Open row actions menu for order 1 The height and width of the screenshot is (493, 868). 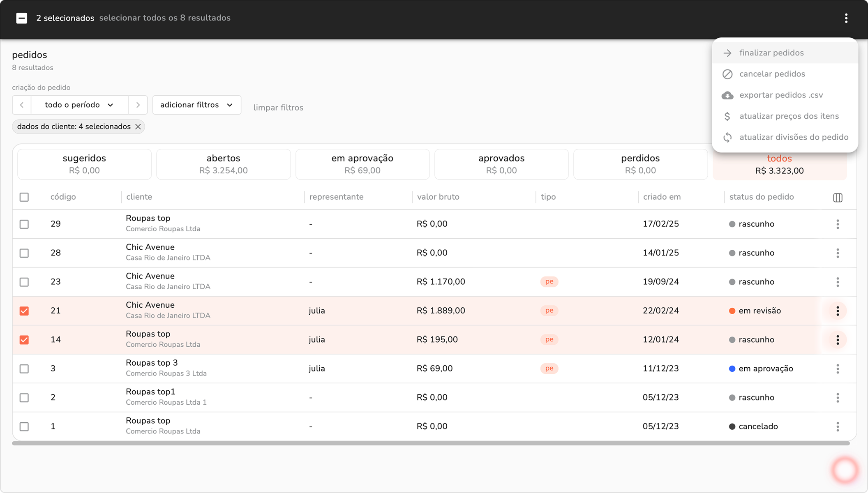coord(838,426)
